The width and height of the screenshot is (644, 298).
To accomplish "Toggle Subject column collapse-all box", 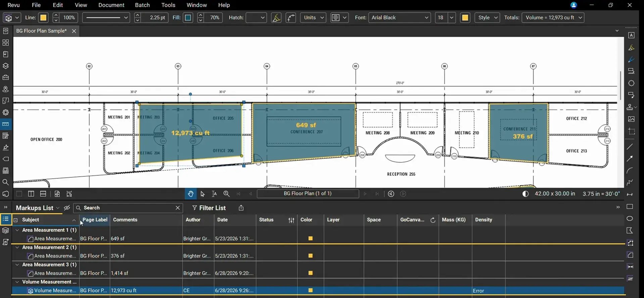I will click(x=15, y=220).
